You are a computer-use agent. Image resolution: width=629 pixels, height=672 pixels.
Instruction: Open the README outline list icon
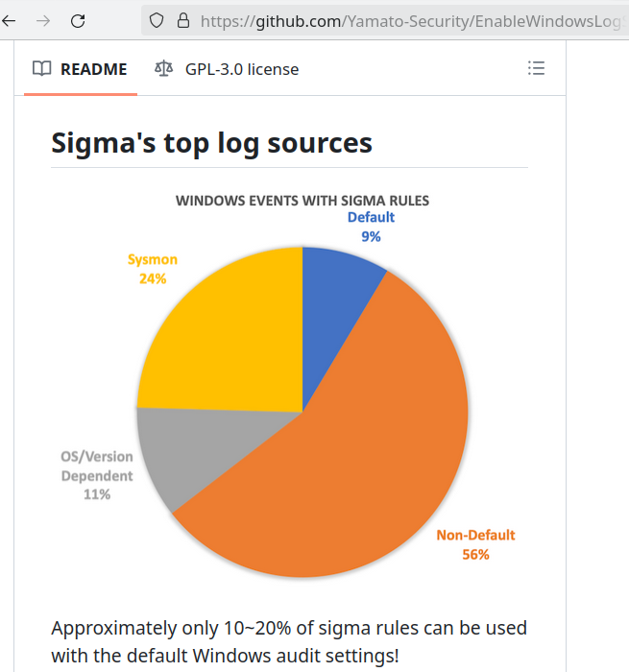click(x=536, y=68)
